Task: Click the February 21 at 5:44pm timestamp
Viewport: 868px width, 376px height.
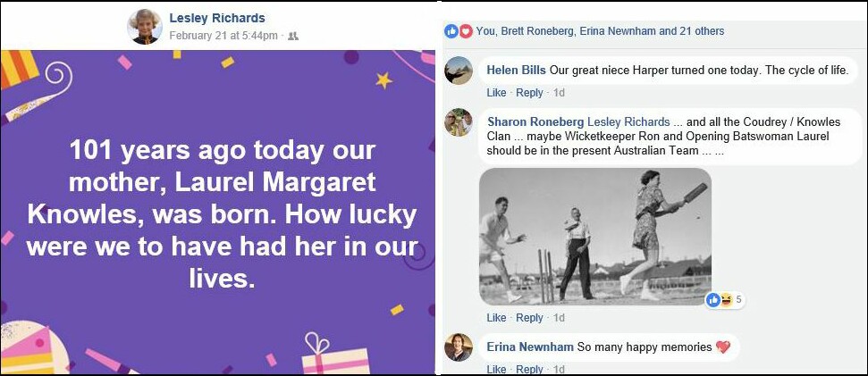Action: pos(223,36)
